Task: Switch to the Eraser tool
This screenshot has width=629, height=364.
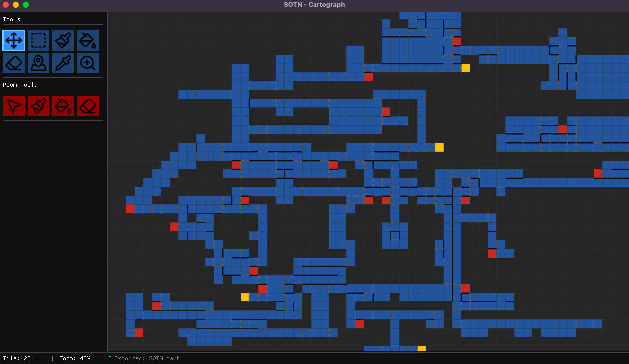Action: tap(14, 63)
